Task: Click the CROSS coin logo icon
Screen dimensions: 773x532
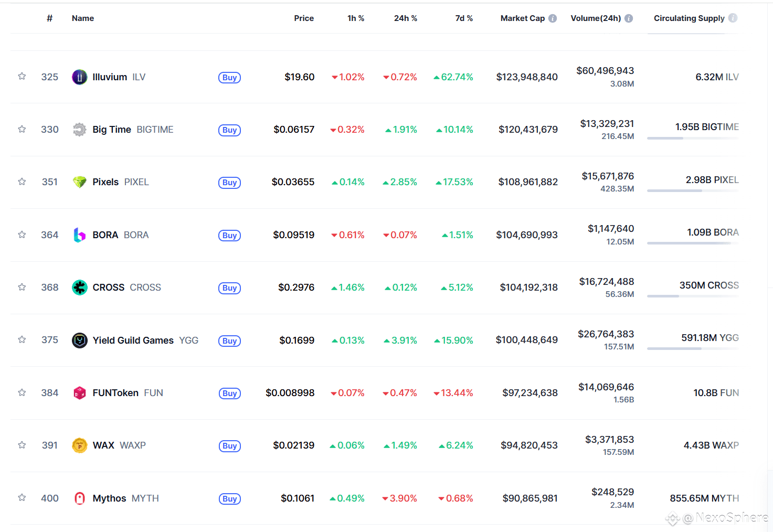Action: [79, 288]
